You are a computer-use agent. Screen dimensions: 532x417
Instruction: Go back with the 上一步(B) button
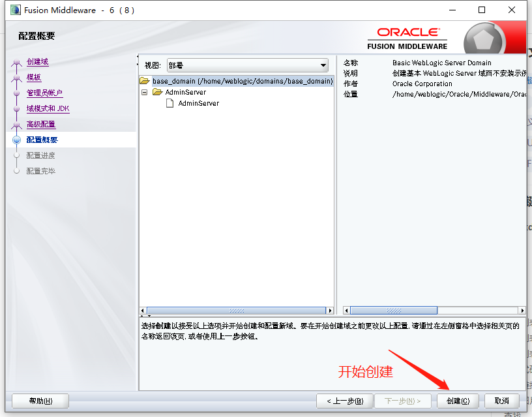pyautogui.click(x=344, y=401)
